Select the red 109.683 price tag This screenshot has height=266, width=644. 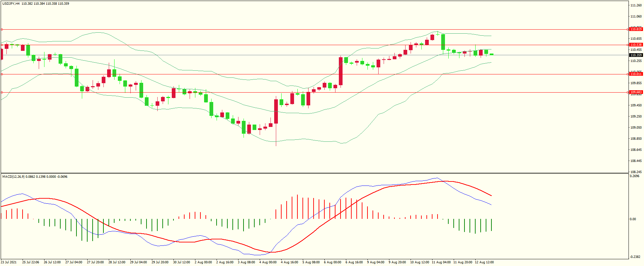[x=636, y=92]
